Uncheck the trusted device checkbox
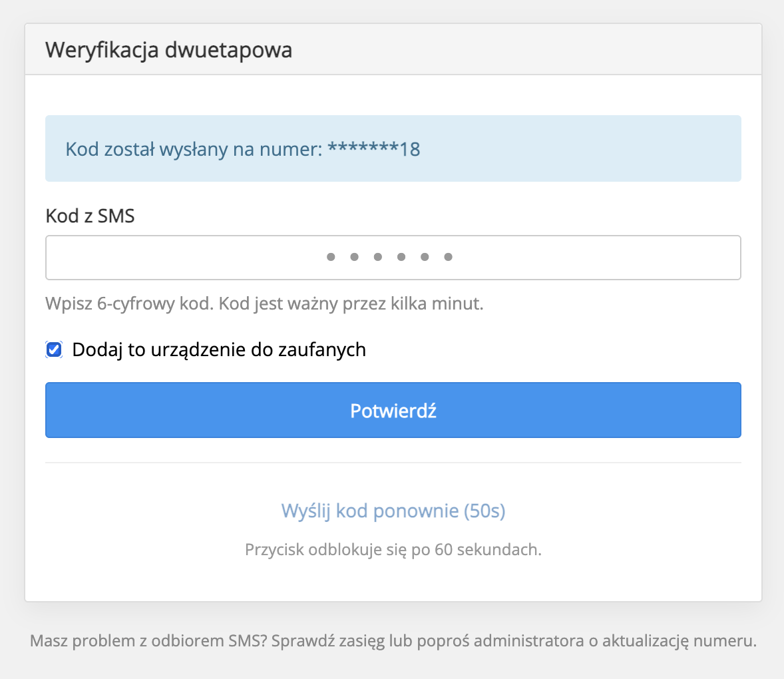The height and width of the screenshot is (679, 784). pos(54,349)
